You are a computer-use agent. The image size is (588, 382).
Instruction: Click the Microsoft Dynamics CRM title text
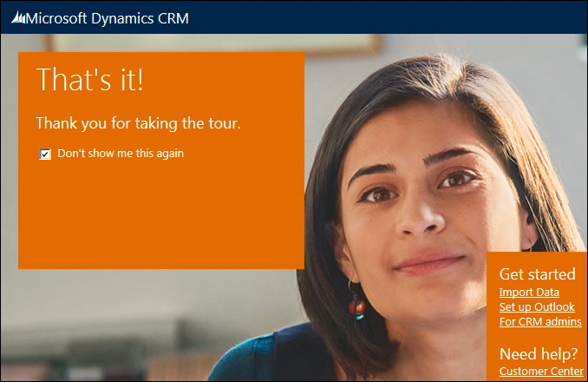click(x=108, y=18)
